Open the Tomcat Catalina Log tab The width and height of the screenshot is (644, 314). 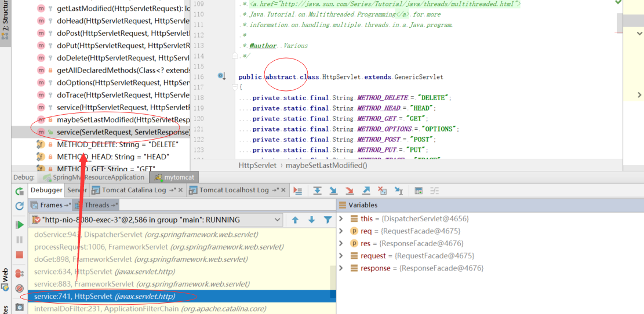coord(134,190)
